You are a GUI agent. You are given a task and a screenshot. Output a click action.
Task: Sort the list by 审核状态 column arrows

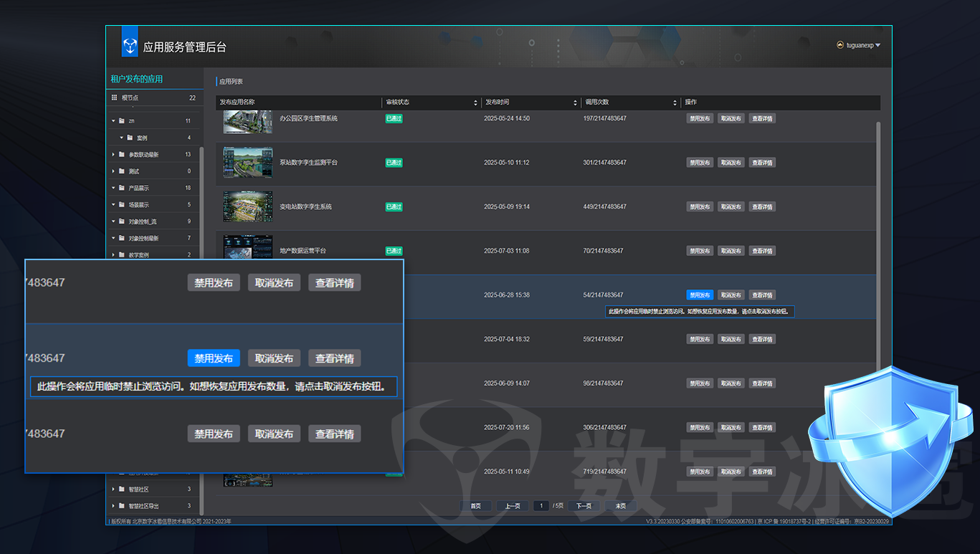pos(475,103)
